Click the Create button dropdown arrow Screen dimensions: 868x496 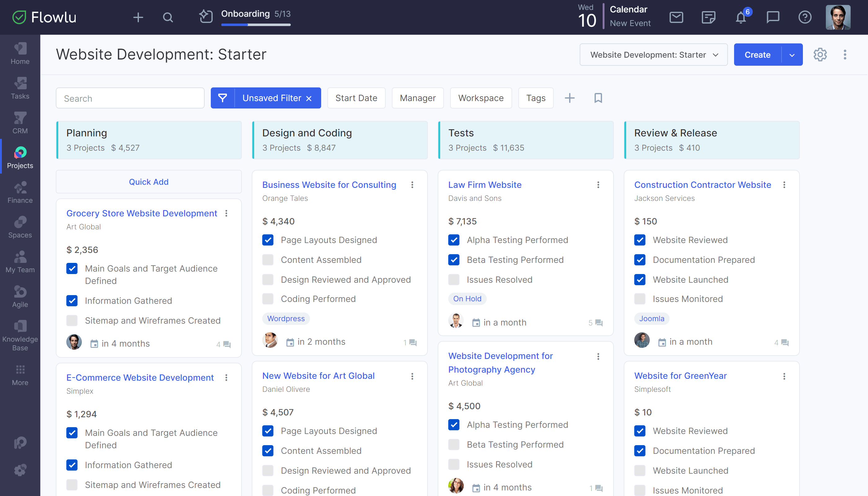792,54
